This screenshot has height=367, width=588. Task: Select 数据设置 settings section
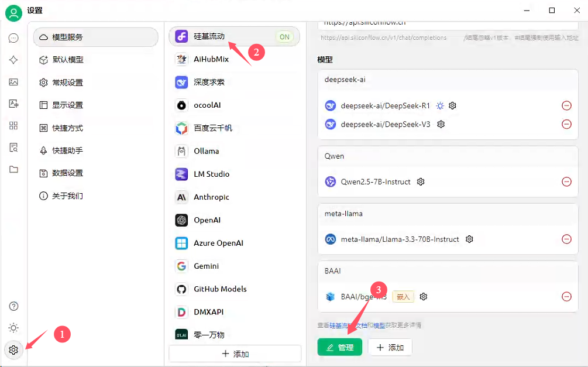tap(95, 173)
